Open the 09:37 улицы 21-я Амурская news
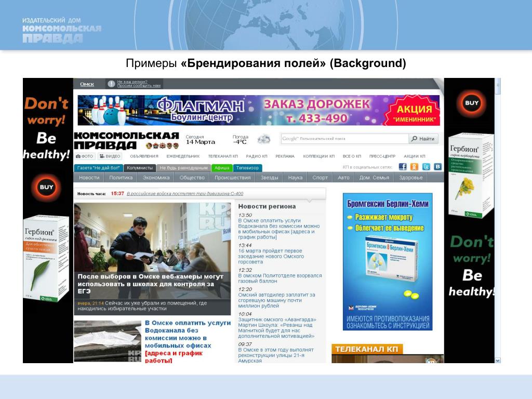Image resolution: width=532 pixels, height=399 pixels. (x=276, y=355)
